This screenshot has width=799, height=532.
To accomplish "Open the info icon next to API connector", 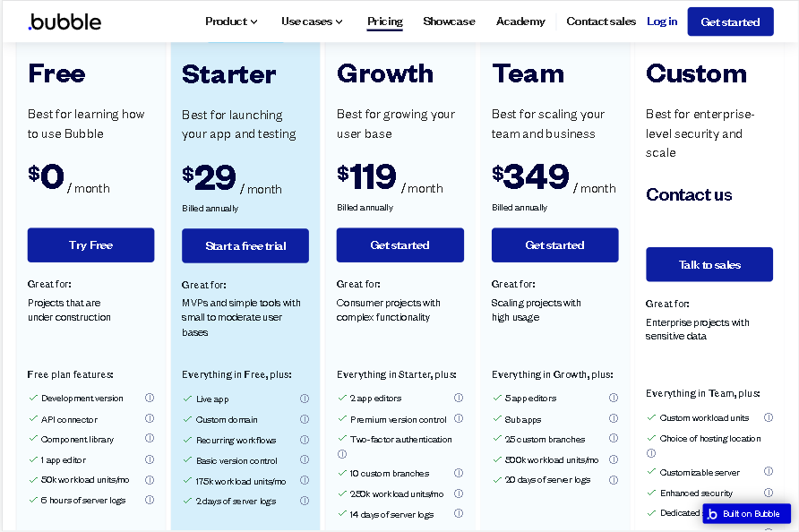I will [150, 418].
